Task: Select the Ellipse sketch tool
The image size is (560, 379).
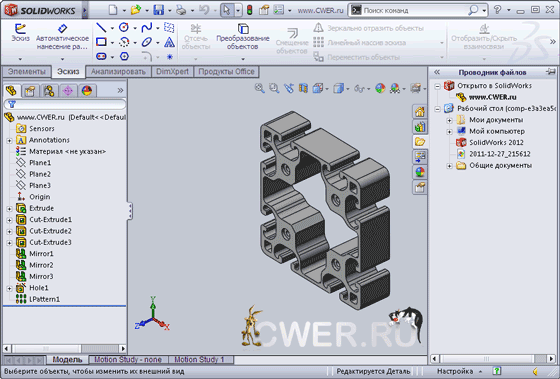Action: (146, 42)
